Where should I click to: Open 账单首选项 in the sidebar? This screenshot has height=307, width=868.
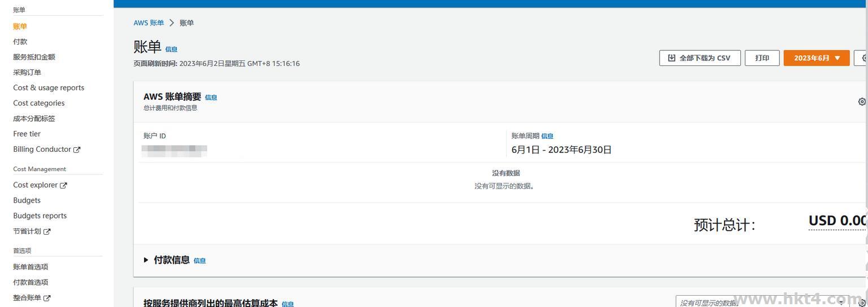(30, 267)
